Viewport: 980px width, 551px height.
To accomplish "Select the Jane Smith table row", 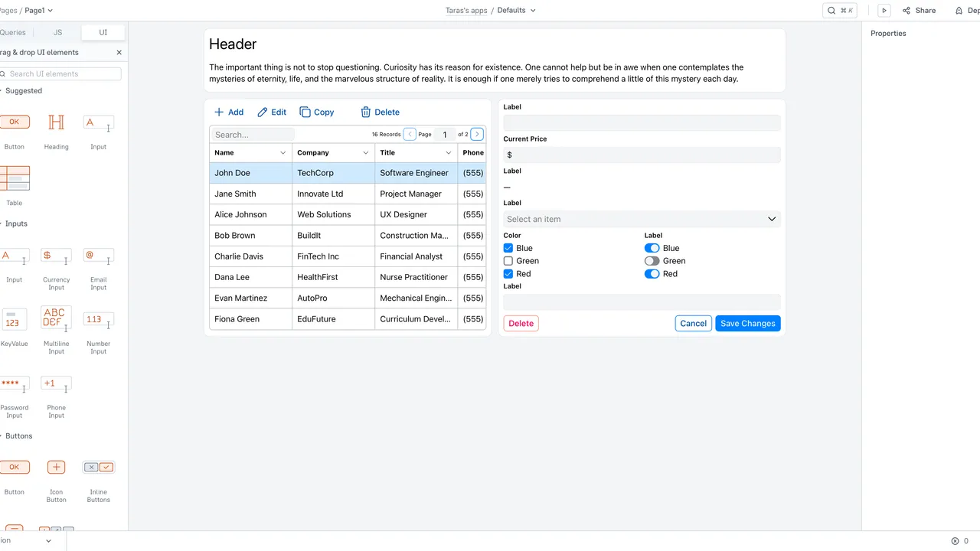I will click(348, 194).
